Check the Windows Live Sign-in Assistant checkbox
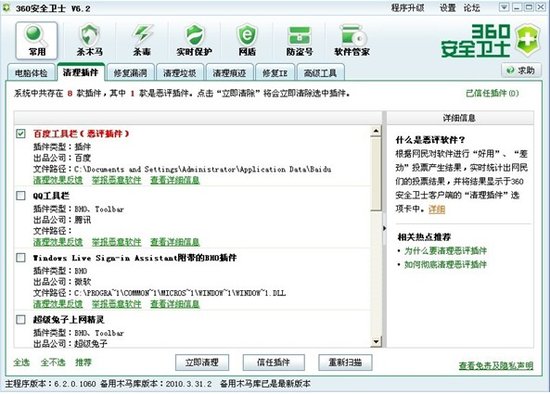The image size is (550, 394). 21,258
